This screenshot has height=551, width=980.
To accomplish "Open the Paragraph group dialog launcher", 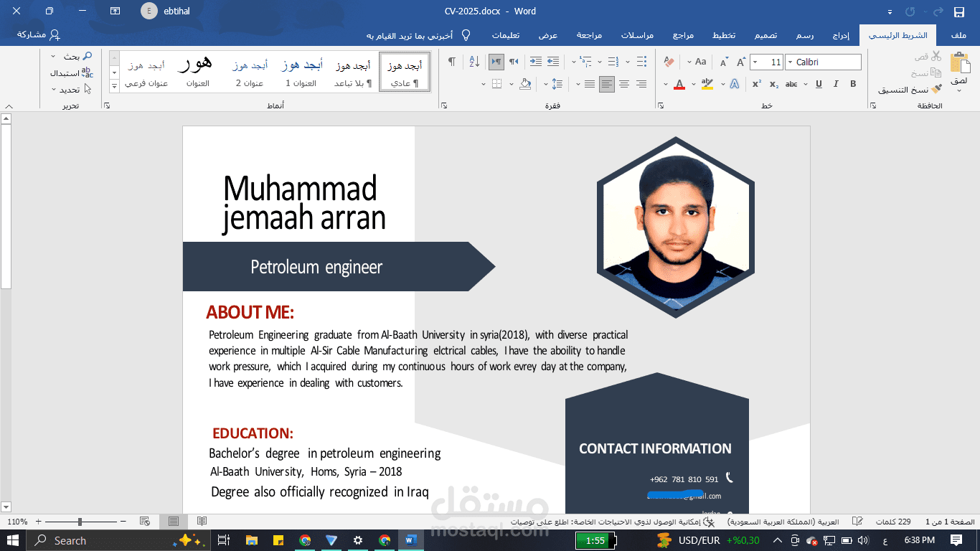I will pyautogui.click(x=444, y=105).
